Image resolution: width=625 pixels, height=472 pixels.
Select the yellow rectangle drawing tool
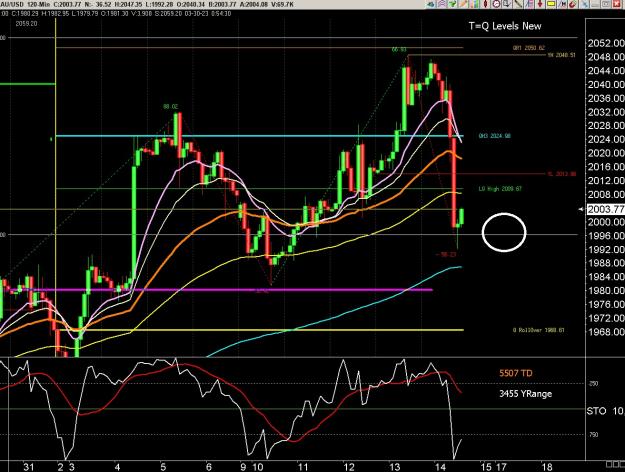[551, 4]
